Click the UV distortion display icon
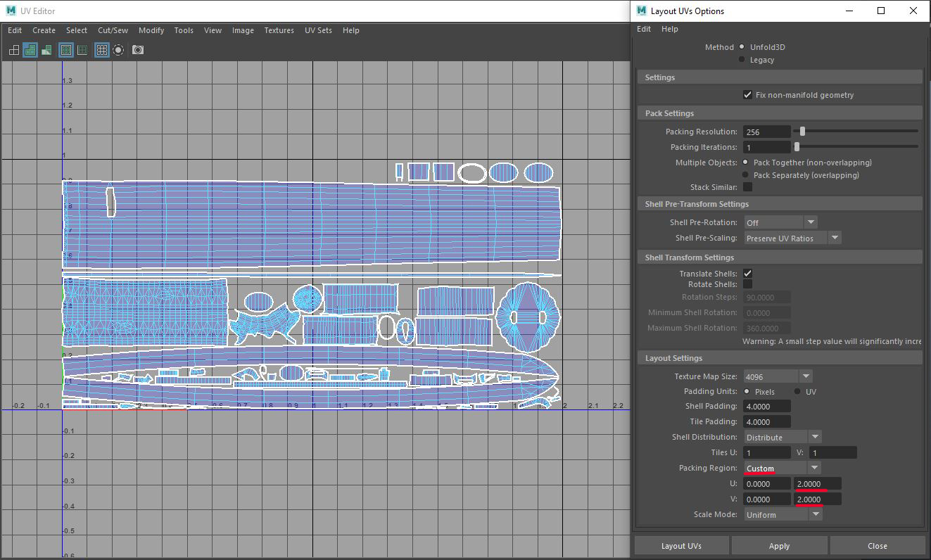The width and height of the screenshot is (931, 560). coord(46,50)
